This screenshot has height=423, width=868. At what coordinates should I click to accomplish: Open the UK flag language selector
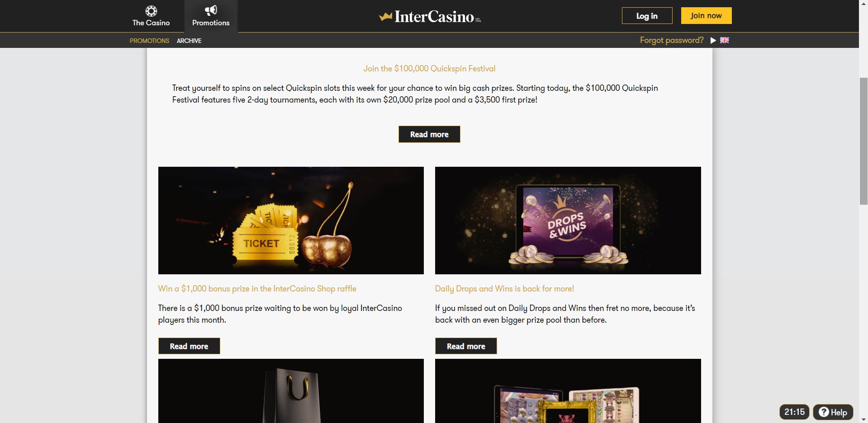point(725,40)
